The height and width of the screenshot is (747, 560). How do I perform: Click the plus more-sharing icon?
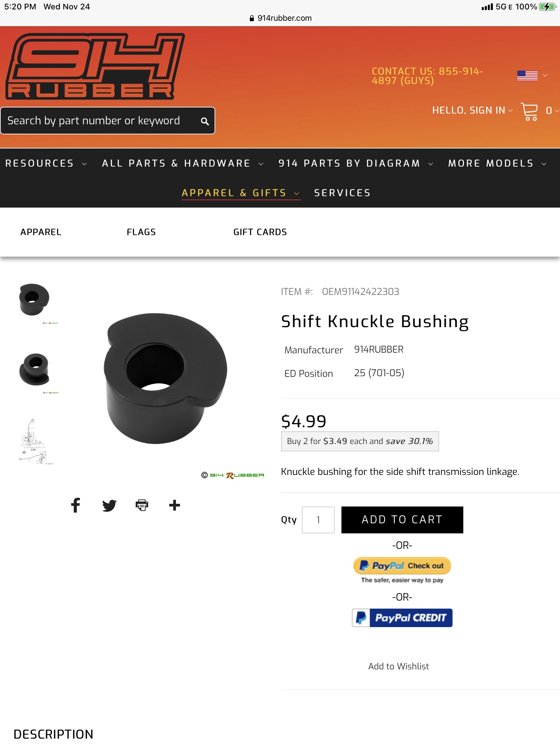click(174, 505)
